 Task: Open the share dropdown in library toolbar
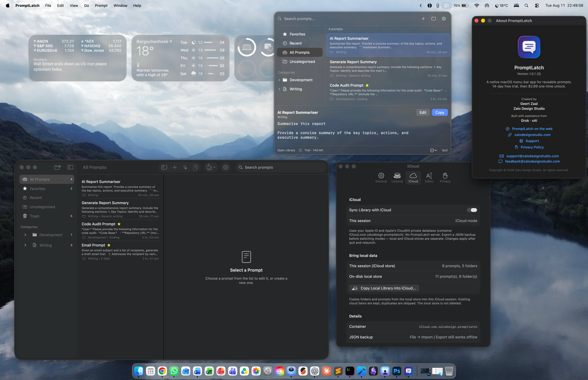(x=211, y=168)
